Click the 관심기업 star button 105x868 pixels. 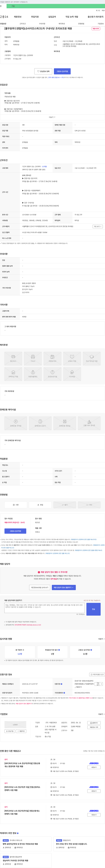[10, 731]
